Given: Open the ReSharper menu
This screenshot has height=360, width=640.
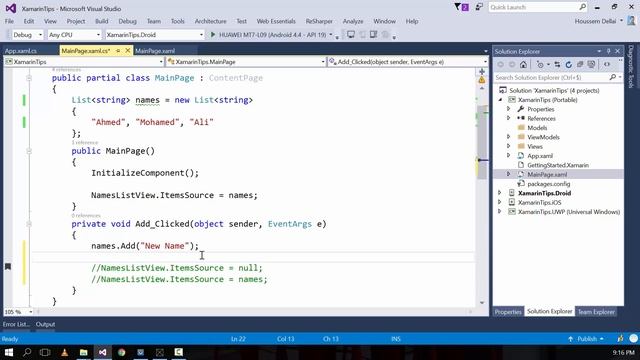Looking at the screenshot, I should coord(319,21).
